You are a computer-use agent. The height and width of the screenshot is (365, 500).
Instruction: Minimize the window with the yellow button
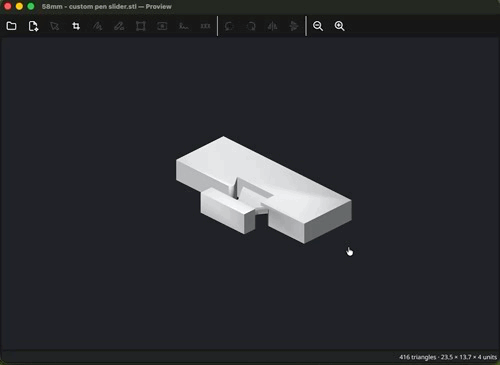pyautogui.click(x=19, y=6)
